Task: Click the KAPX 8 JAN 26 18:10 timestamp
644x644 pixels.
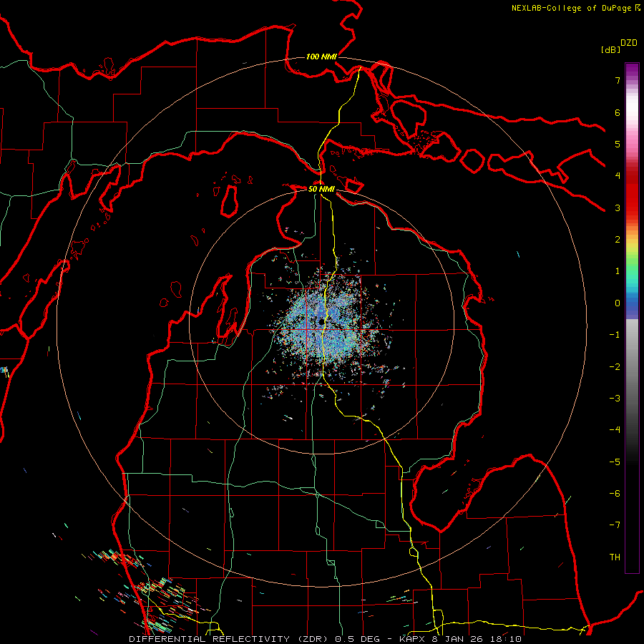Action: point(460,639)
